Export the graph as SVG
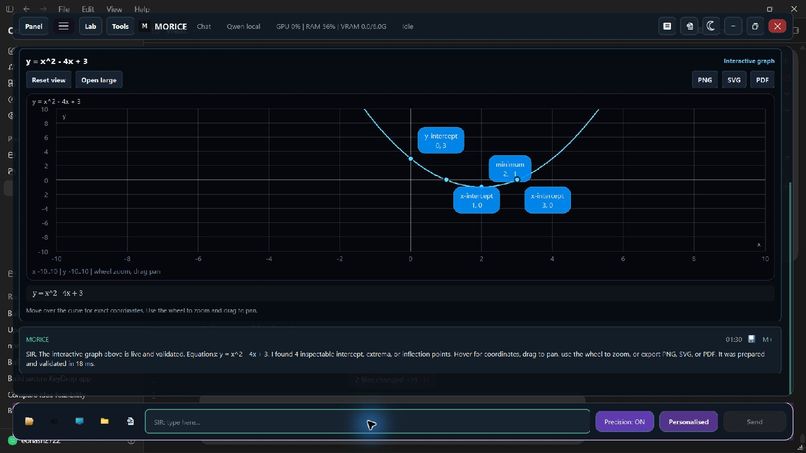This screenshot has height=453, width=806. (734, 80)
